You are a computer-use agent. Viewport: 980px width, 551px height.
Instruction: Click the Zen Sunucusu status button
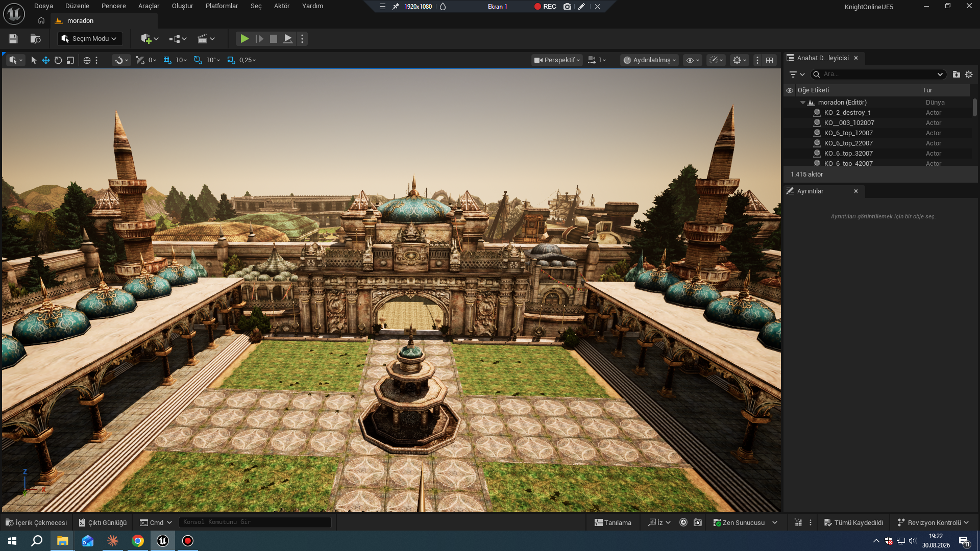(745, 522)
